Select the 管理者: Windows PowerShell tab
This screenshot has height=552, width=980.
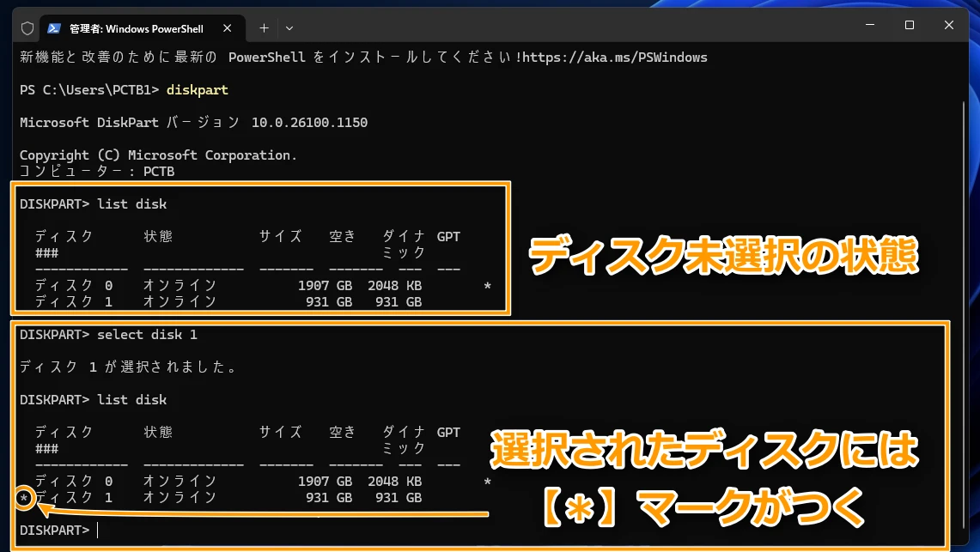point(136,28)
